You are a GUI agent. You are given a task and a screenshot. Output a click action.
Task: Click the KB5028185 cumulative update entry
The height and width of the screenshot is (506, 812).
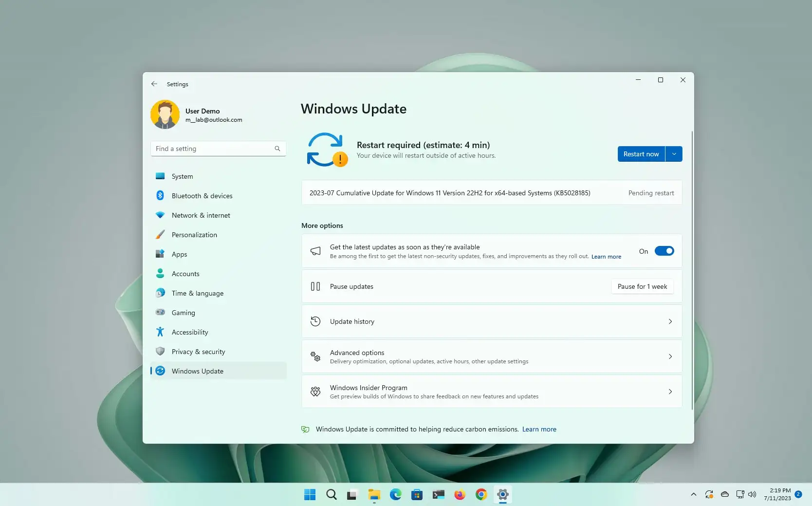(x=492, y=193)
